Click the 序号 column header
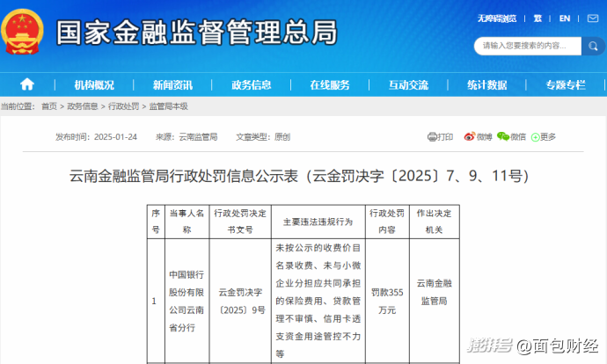Screen dimensions: 607x364 (156, 222)
